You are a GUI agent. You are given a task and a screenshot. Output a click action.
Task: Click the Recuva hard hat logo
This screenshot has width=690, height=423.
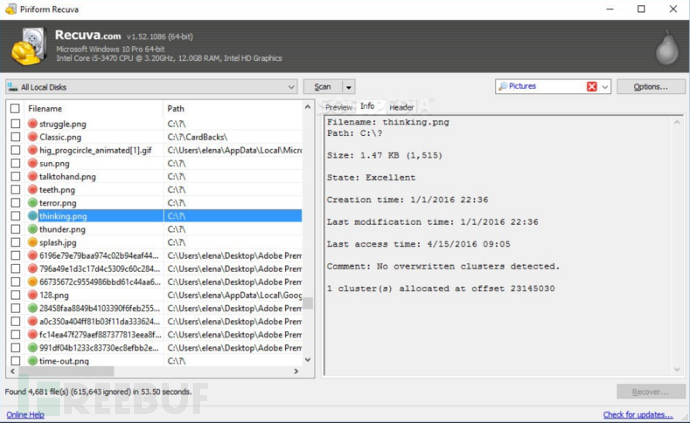[x=28, y=46]
